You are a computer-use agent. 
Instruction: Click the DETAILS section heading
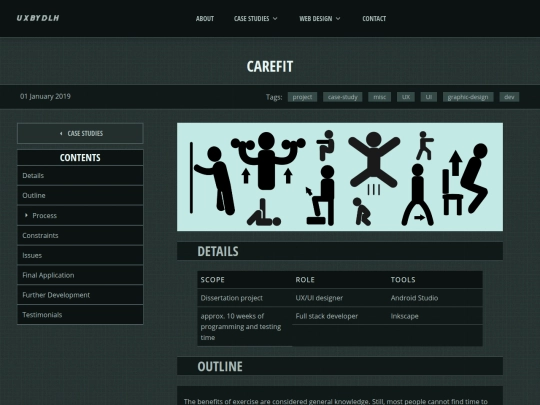[218, 251]
